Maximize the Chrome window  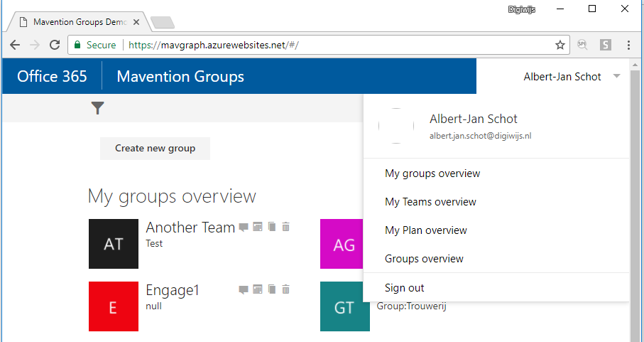(592, 9)
